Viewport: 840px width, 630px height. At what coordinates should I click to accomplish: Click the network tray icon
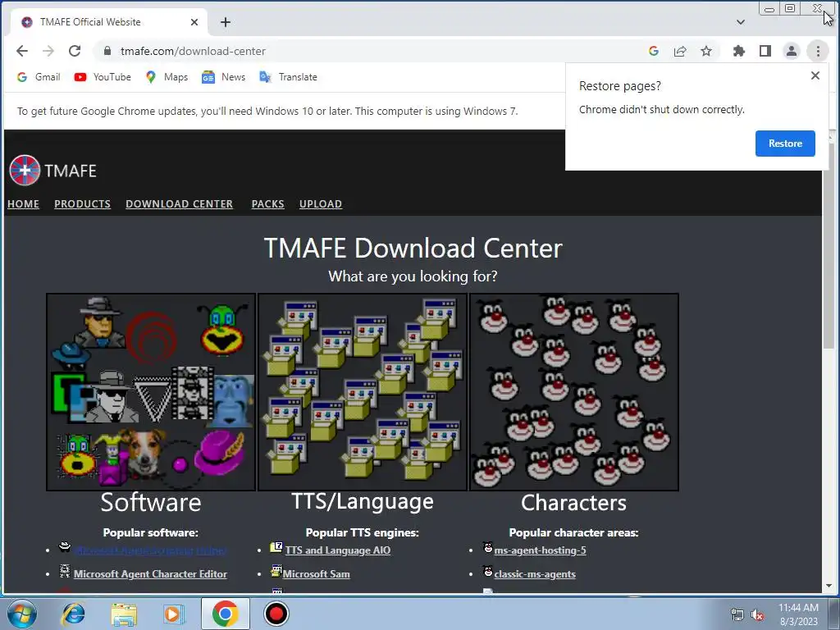[x=737, y=615]
